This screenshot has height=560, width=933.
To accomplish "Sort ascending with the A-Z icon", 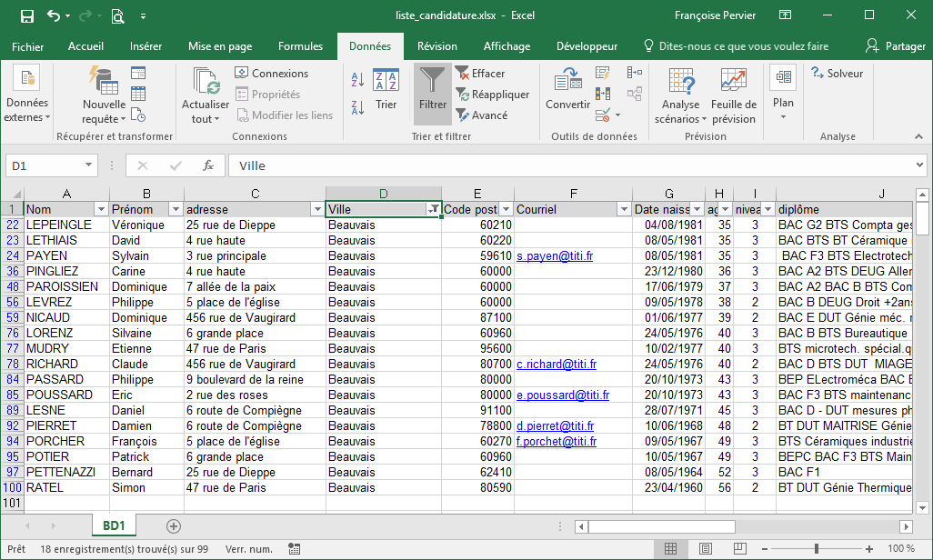I will (x=357, y=81).
